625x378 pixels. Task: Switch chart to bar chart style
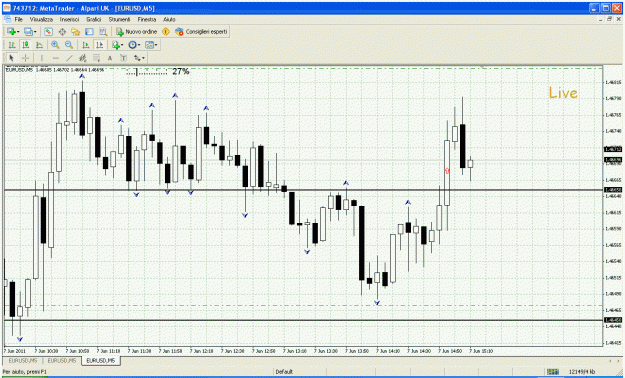click(x=12, y=45)
